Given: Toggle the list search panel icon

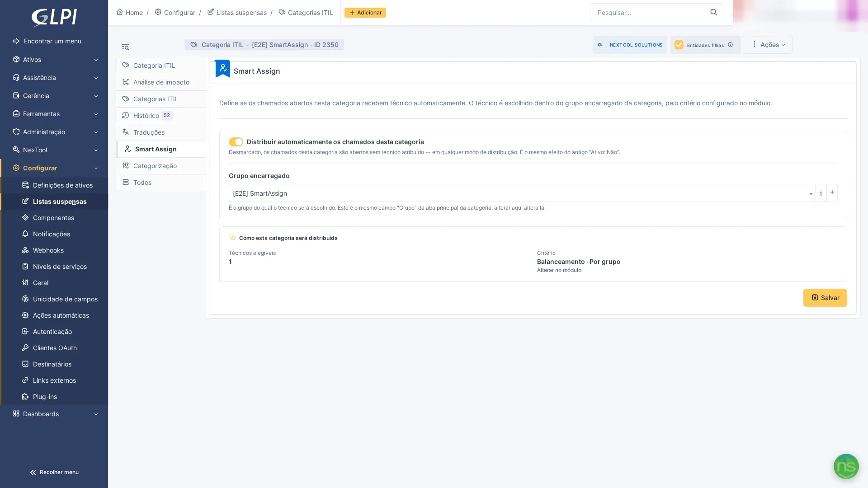Looking at the screenshot, I should pos(125,47).
